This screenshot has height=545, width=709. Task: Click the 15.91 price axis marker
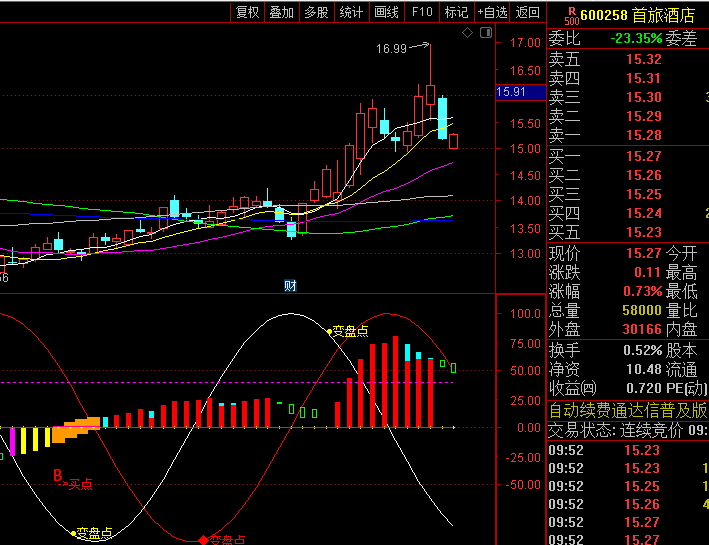coord(520,92)
